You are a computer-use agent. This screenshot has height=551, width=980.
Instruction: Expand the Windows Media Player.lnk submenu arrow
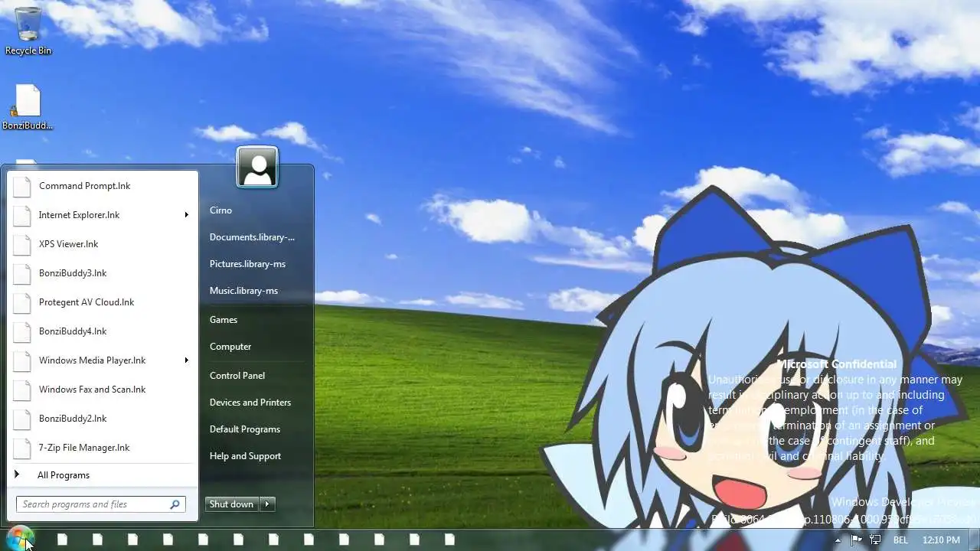[x=186, y=360]
